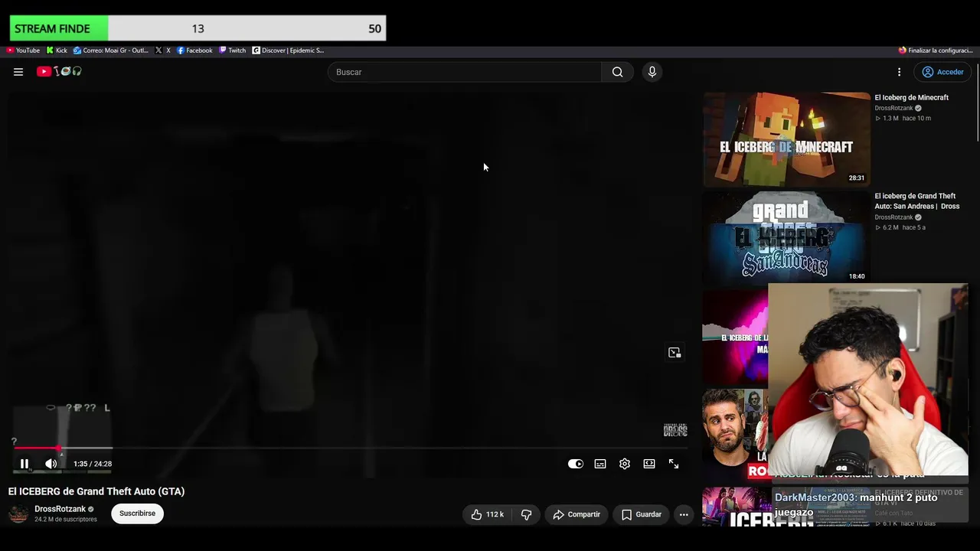Open the Grand Theft Auto San Andreas iceberg thumbnail

786,237
